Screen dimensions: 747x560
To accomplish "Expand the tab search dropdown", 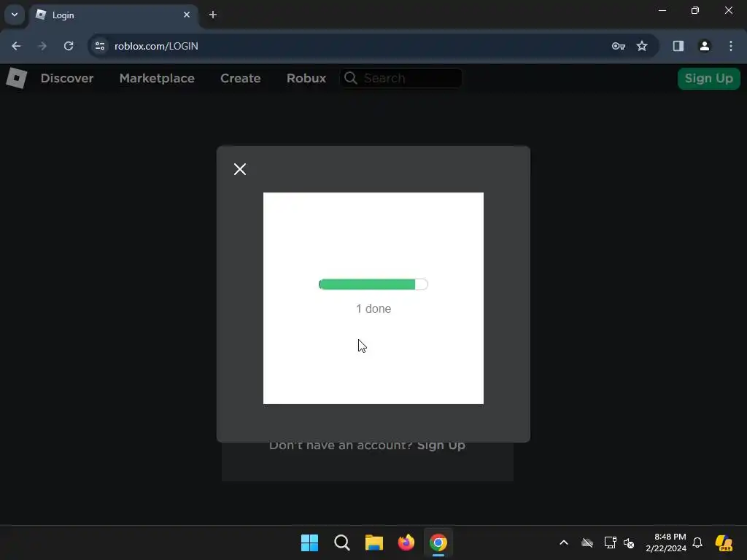I will click(15, 15).
